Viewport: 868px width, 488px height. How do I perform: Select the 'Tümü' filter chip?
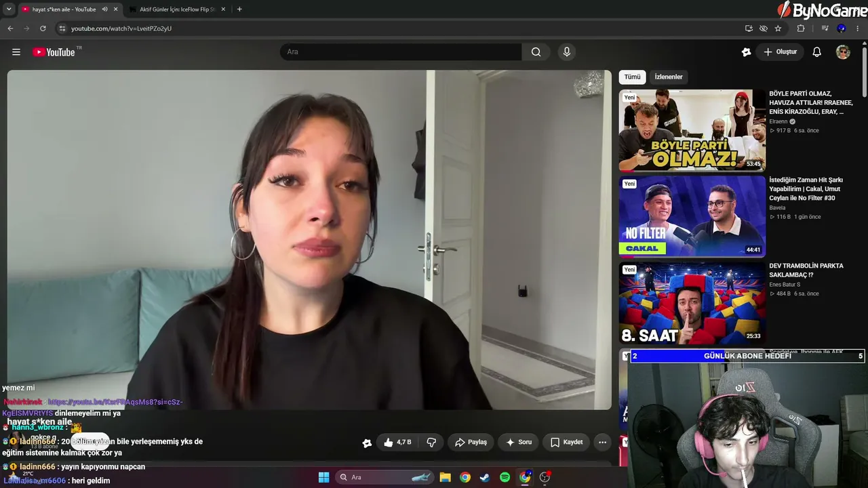[x=632, y=77]
